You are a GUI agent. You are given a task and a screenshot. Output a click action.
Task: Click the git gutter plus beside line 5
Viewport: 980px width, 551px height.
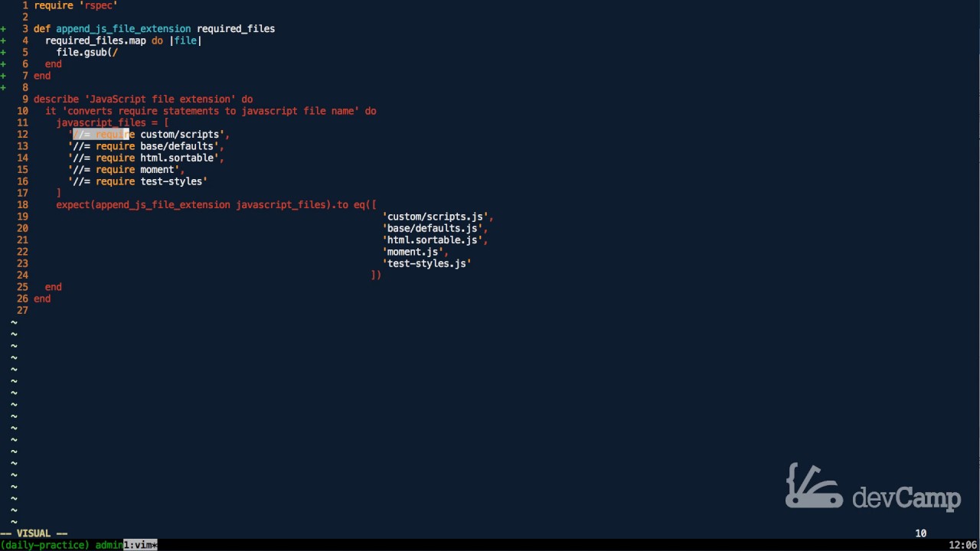click(4, 53)
